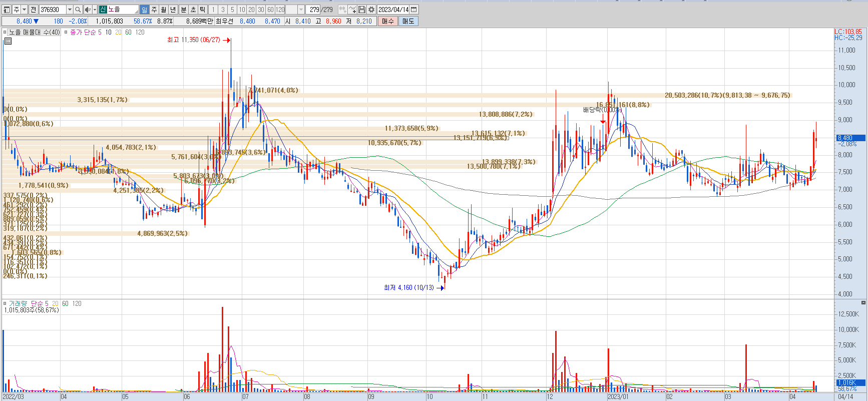The height and width of the screenshot is (401, 868).
Task: Select the 10 interval button
Action: pos(242,10)
